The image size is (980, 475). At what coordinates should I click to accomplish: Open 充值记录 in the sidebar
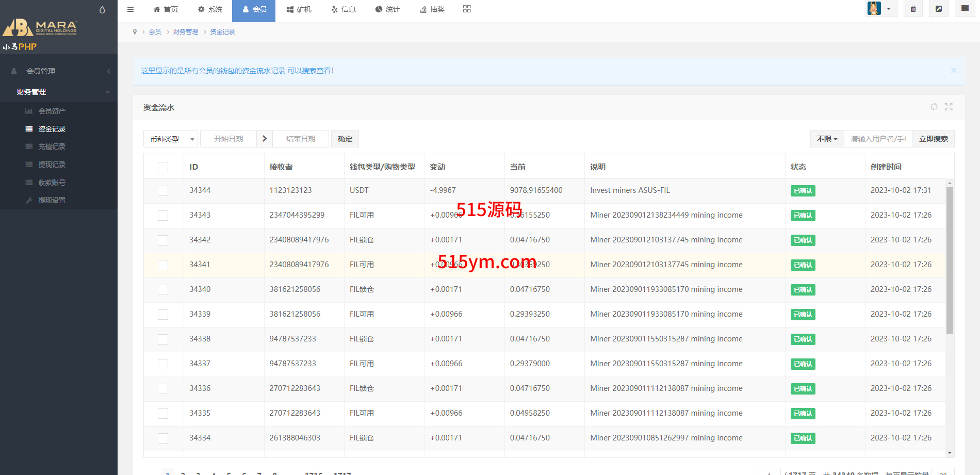coord(52,146)
